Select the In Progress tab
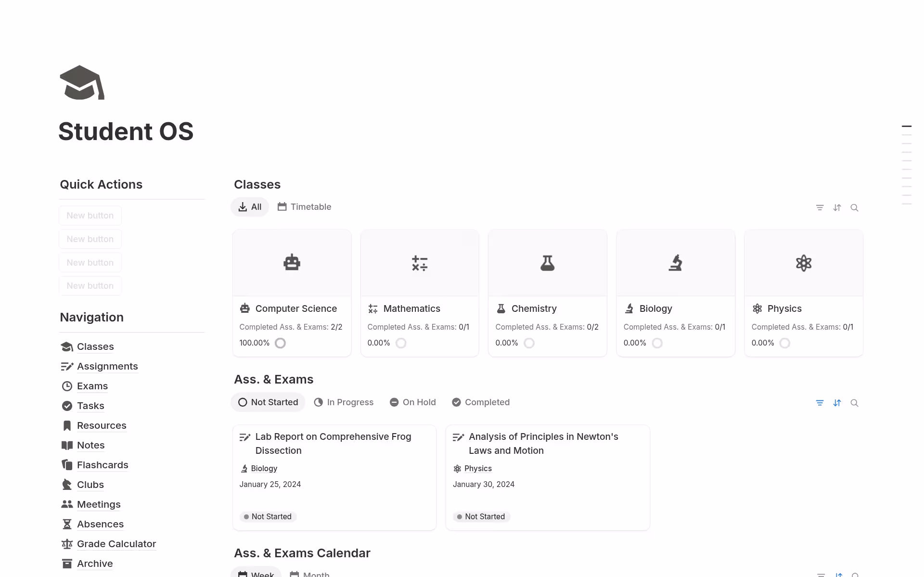924x577 pixels. 344,402
